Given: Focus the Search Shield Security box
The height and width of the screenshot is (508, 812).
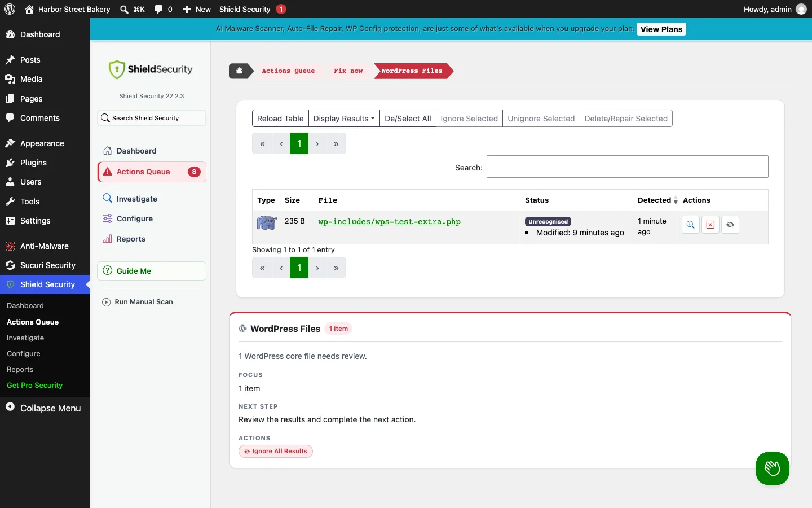Looking at the screenshot, I should [x=152, y=118].
